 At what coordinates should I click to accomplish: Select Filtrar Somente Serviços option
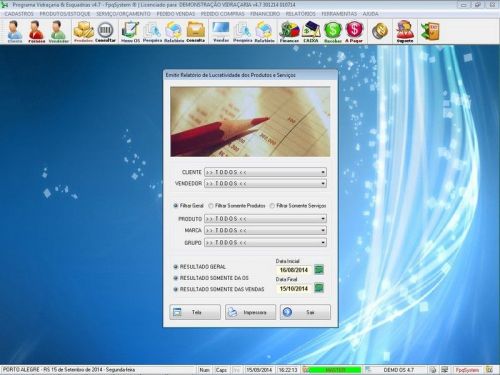(272, 206)
